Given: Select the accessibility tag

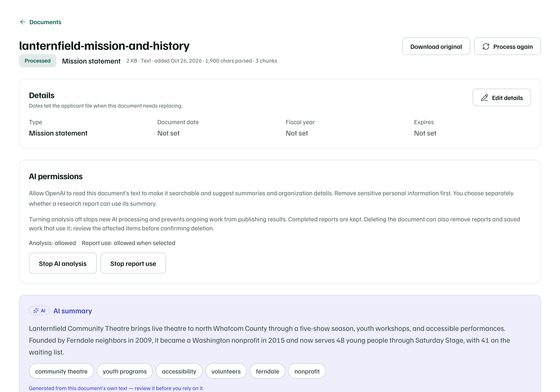Looking at the screenshot, I should [179, 371].
